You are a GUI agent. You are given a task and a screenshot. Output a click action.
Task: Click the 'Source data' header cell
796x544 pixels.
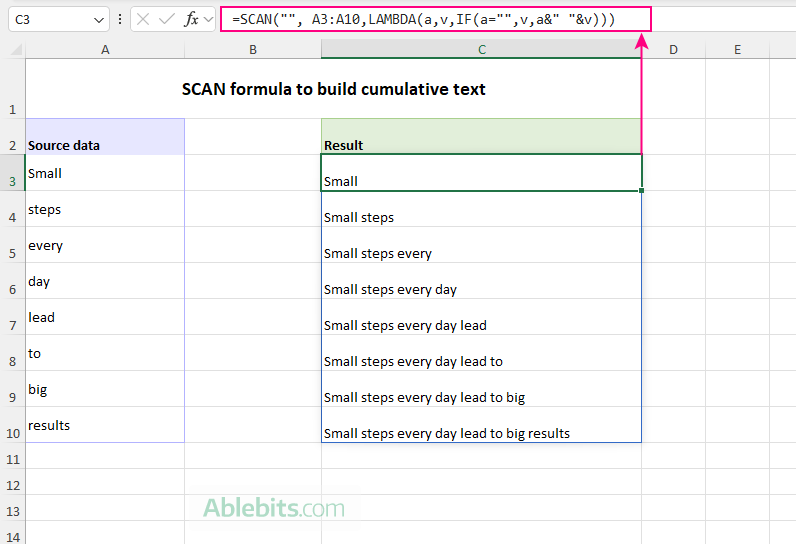tap(105, 137)
